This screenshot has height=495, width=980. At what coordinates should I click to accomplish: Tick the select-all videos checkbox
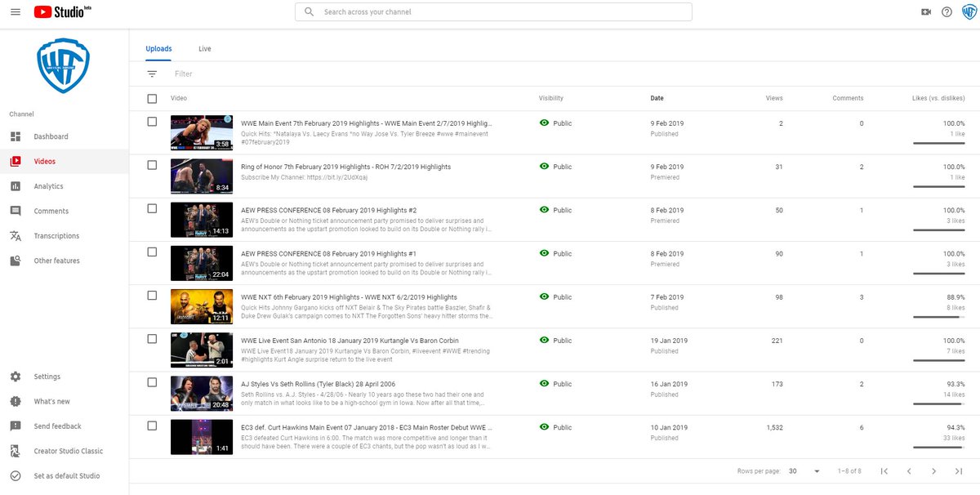[x=152, y=99]
